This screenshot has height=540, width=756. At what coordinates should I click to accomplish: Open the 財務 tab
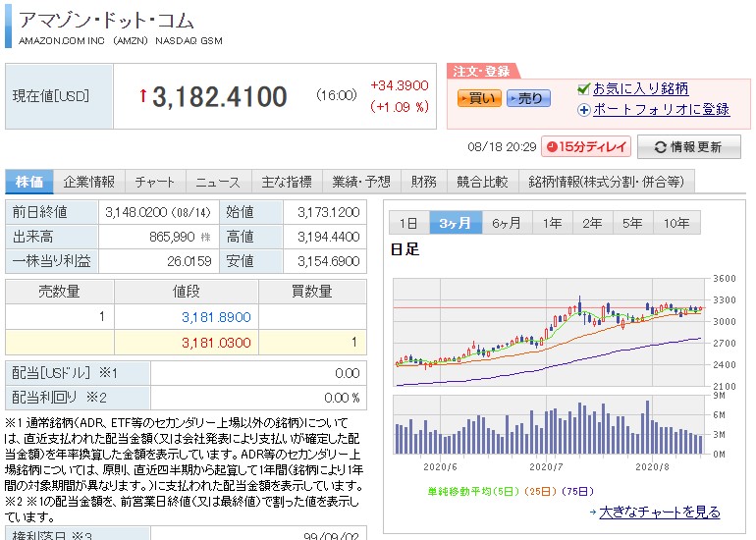point(424,182)
